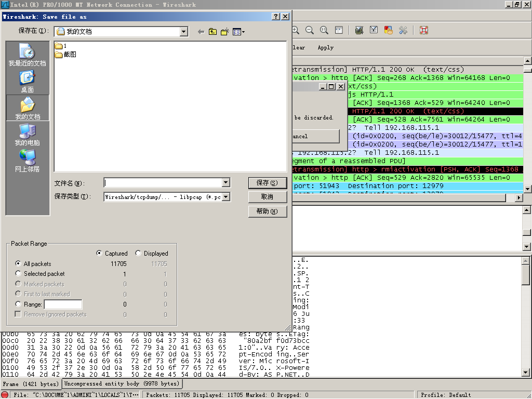Click inside the 文件名 filename field
Viewport: 532px width, 399px height.
pos(163,182)
